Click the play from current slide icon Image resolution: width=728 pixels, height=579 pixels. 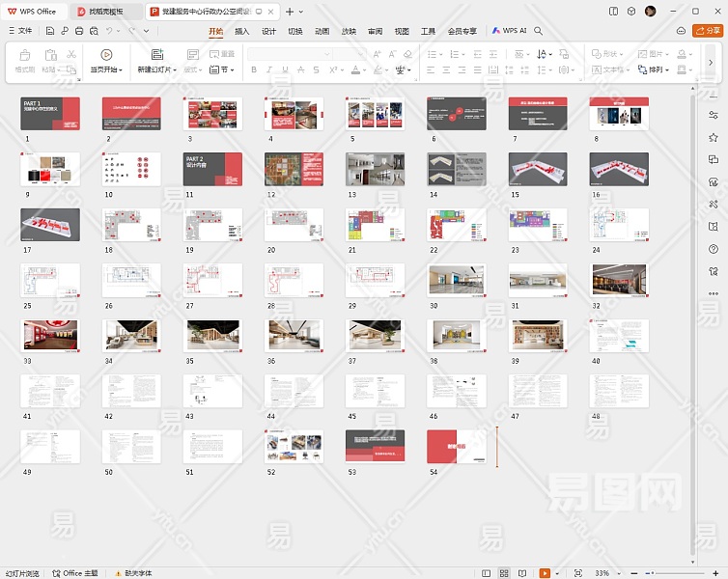(106, 54)
